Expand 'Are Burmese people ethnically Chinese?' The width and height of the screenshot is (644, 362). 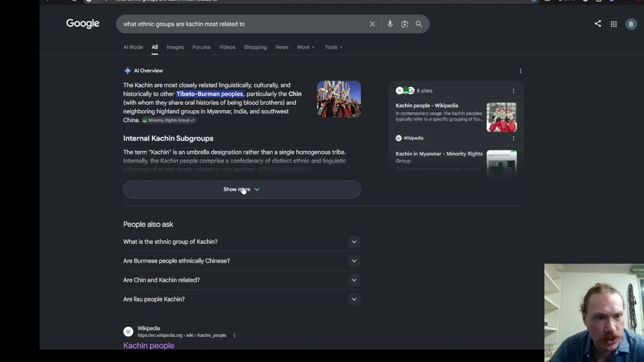(x=242, y=261)
